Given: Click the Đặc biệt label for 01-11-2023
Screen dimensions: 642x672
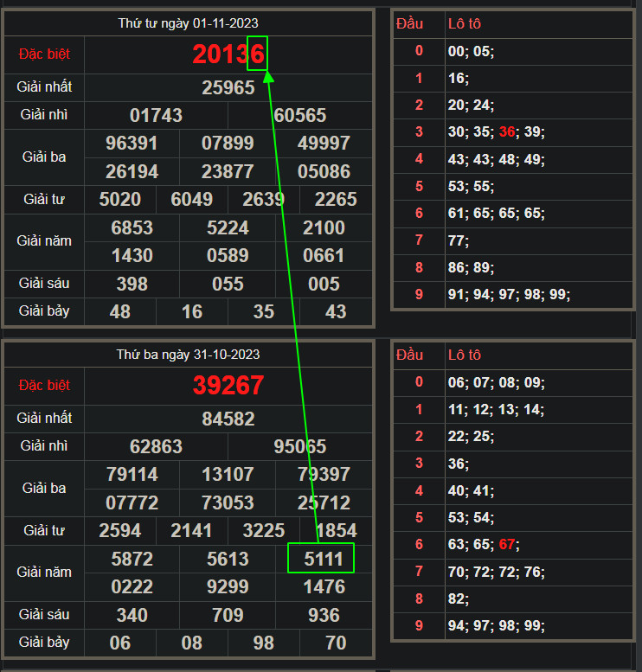Looking at the screenshot, I should 44,54.
